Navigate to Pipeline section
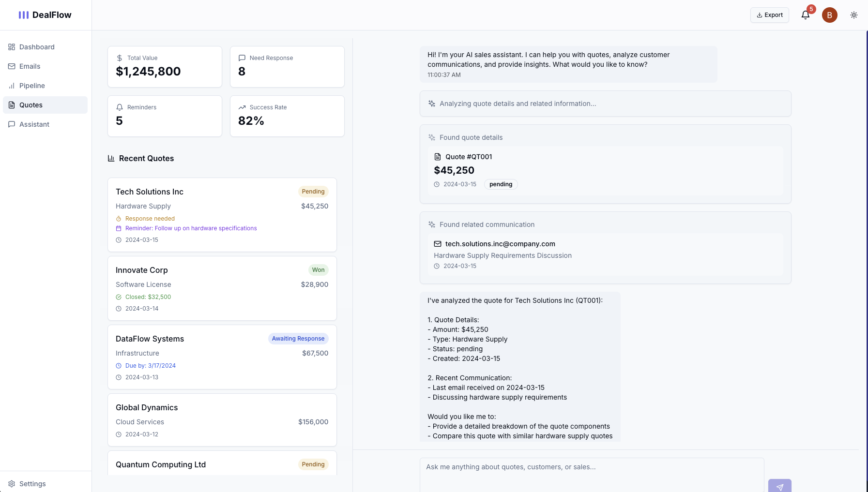 [x=32, y=86]
